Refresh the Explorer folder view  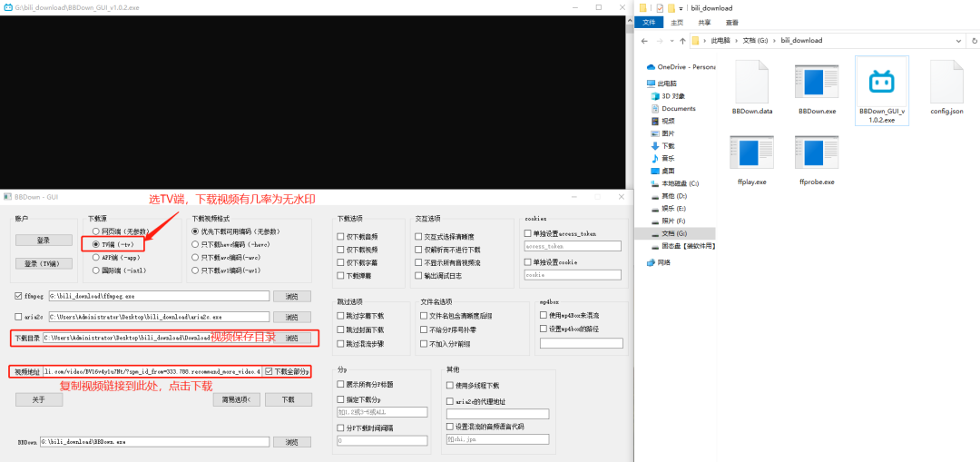[x=975, y=41]
